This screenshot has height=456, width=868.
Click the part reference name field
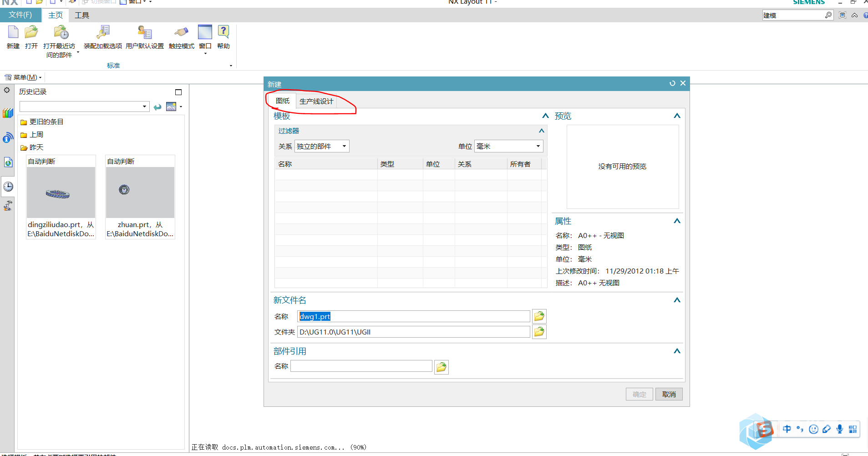point(361,366)
